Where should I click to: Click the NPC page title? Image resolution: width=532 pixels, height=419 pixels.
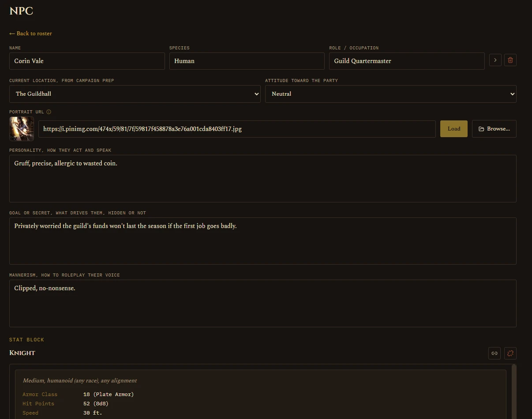pyautogui.click(x=21, y=11)
